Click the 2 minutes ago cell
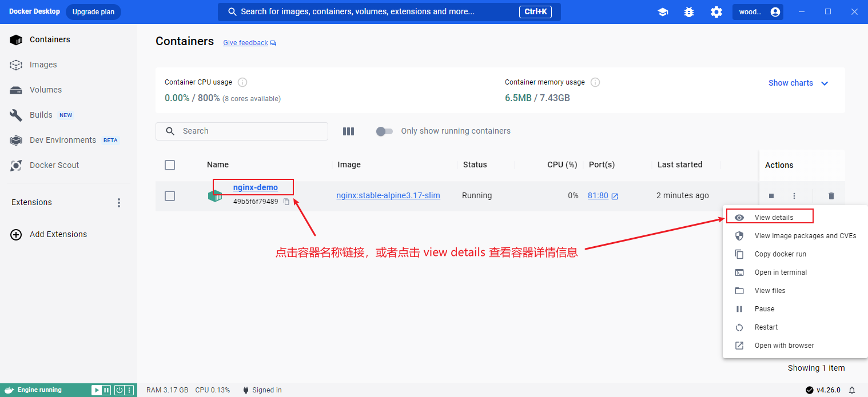Viewport: 868px width, 397px height. (x=683, y=195)
